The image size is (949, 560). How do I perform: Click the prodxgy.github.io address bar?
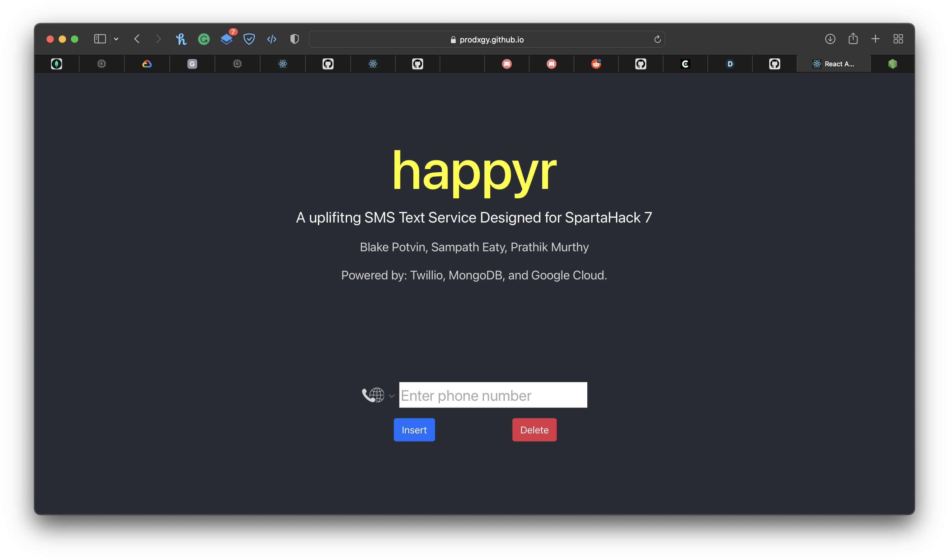(487, 39)
